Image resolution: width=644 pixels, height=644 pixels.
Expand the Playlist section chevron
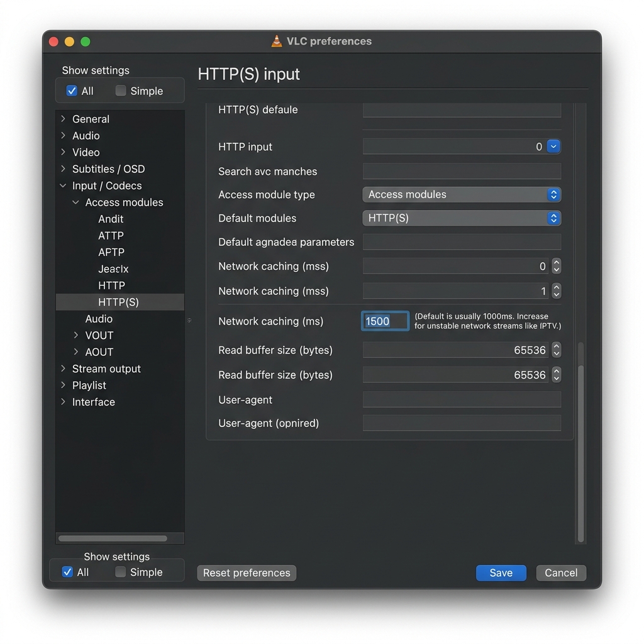pos(64,386)
